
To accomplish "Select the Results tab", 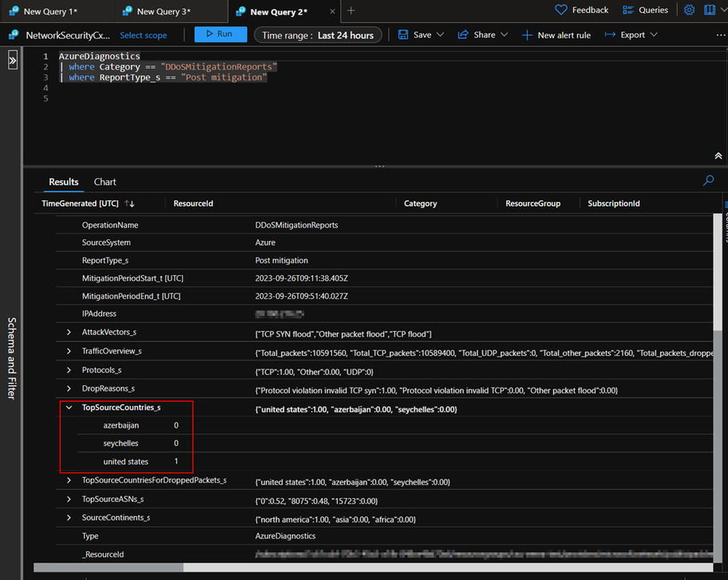I will click(x=64, y=182).
